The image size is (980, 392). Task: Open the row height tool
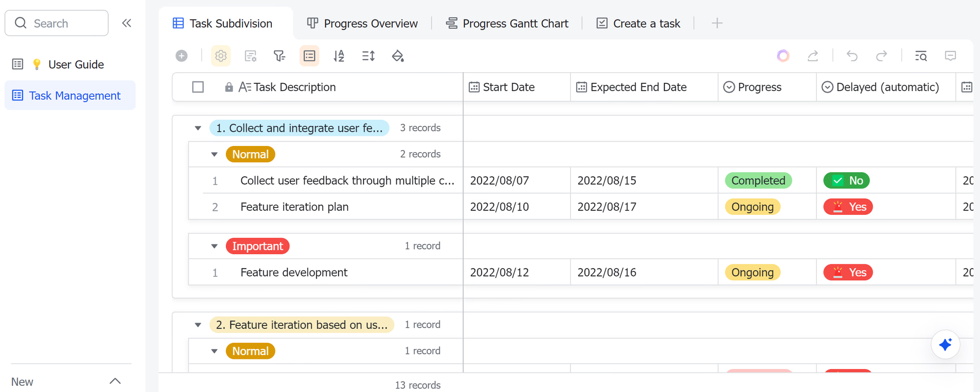click(x=368, y=56)
